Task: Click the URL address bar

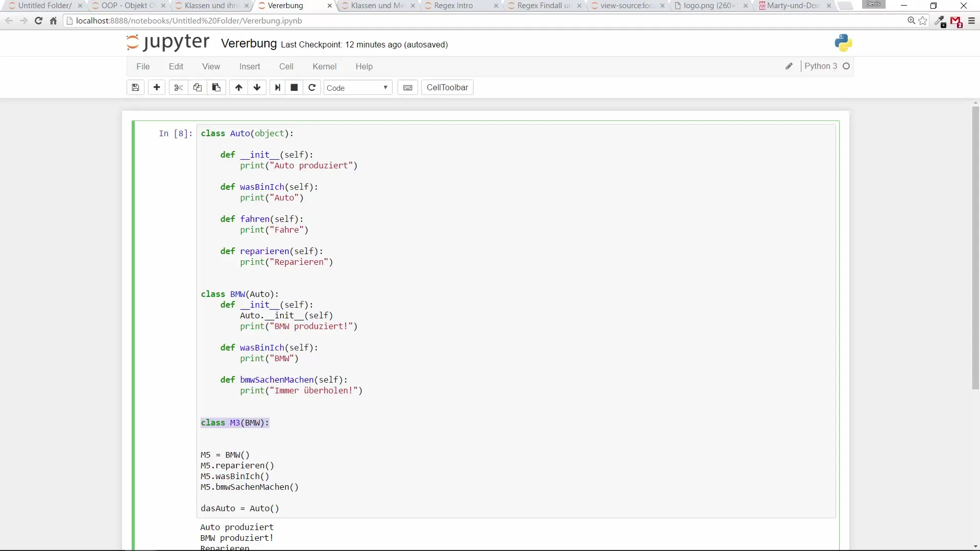Action: (x=485, y=21)
